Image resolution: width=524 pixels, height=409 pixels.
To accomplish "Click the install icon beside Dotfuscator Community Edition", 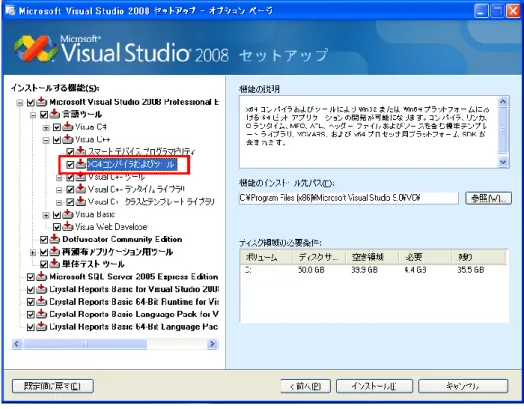I will 54,239.
